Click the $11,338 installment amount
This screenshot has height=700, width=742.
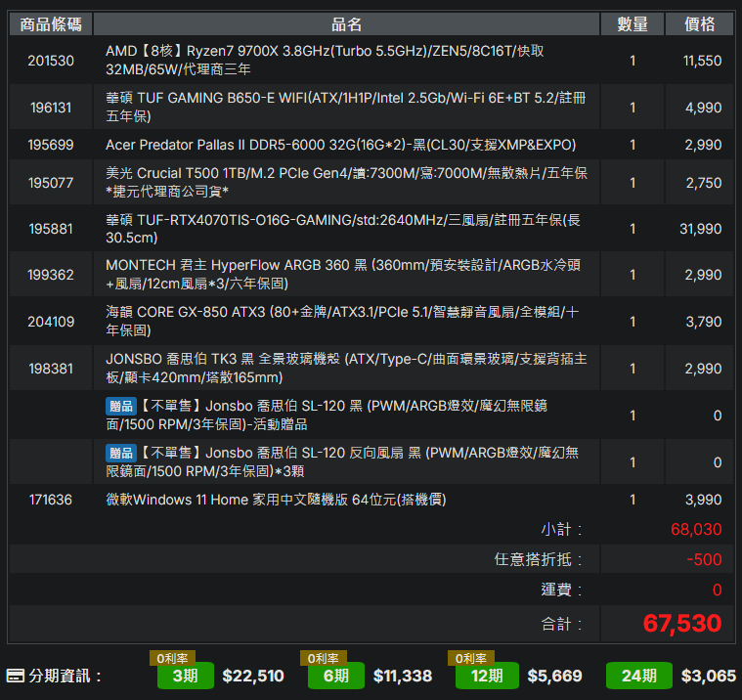[403, 676]
